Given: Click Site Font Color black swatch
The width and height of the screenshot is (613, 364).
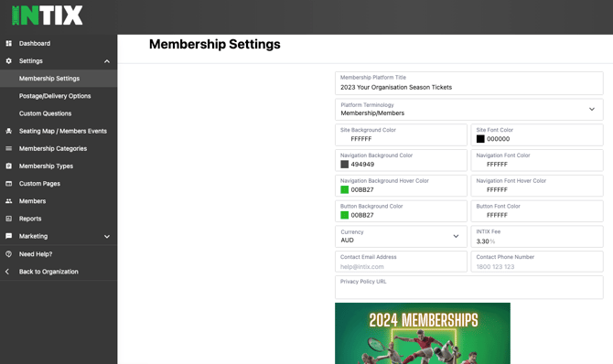Looking at the screenshot, I should (480, 139).
